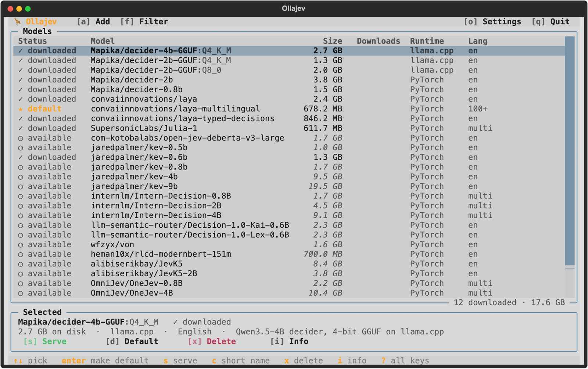Select heman10x/rlcd-modernbert-151m row

[289, 254]
